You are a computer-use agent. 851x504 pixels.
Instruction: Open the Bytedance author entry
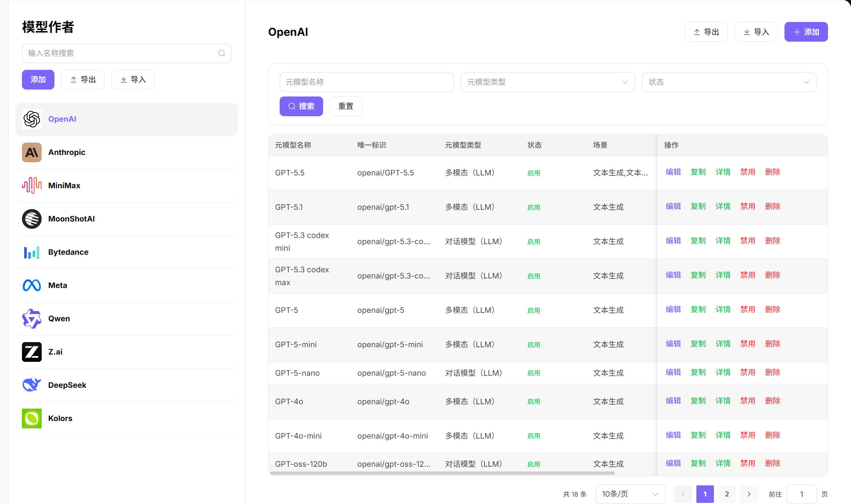126,252
